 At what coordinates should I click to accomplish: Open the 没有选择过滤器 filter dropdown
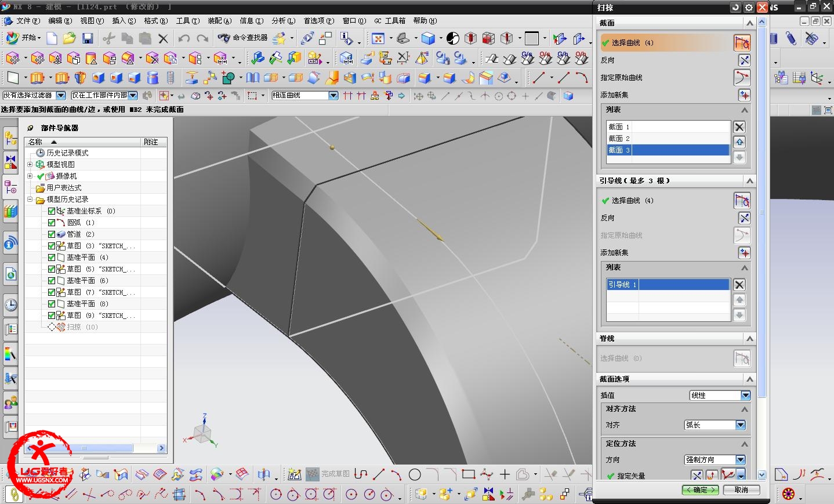coord(34,96)
